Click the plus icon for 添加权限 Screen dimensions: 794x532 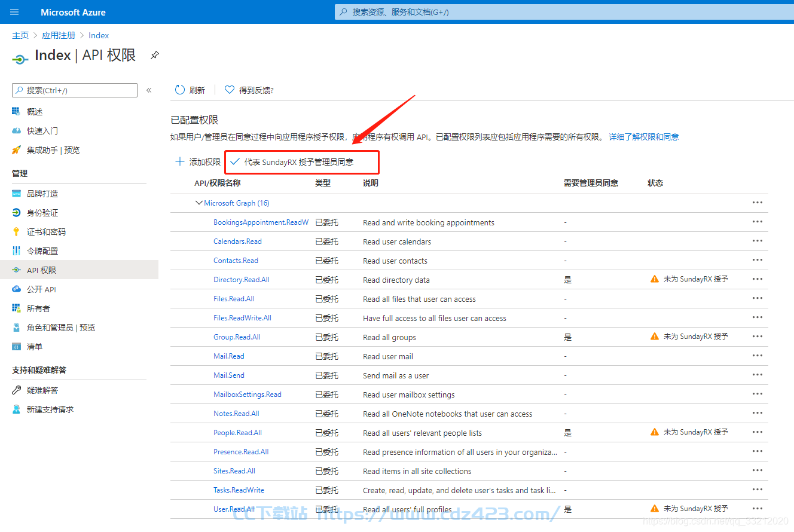pyautogui.click(x=179, y=162)
